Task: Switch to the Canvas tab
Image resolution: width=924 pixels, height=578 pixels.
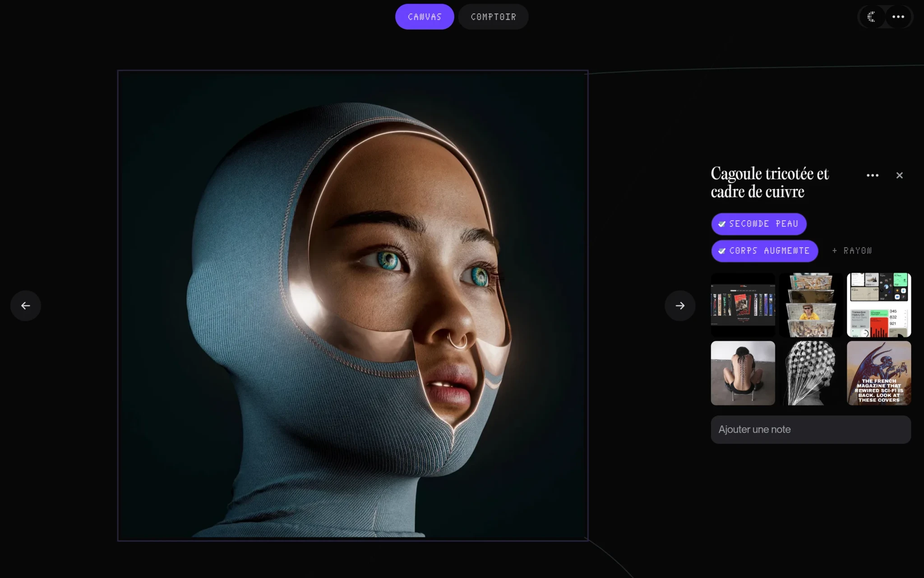Action: (425, 17)
